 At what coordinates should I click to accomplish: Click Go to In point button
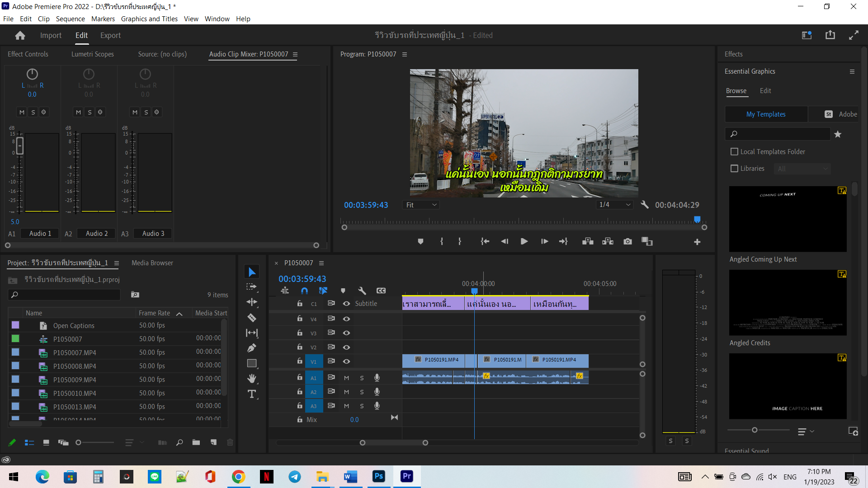coord(485,242)
